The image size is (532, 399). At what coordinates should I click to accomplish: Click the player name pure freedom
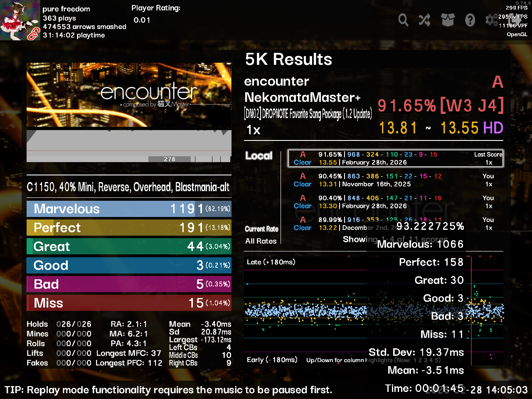[66, 9]
